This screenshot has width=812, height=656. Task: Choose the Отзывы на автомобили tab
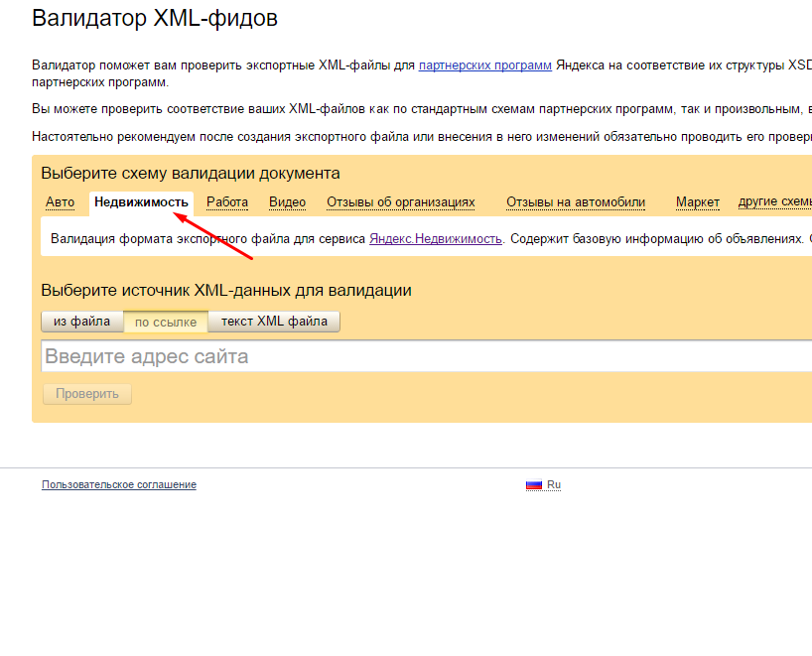576,201
